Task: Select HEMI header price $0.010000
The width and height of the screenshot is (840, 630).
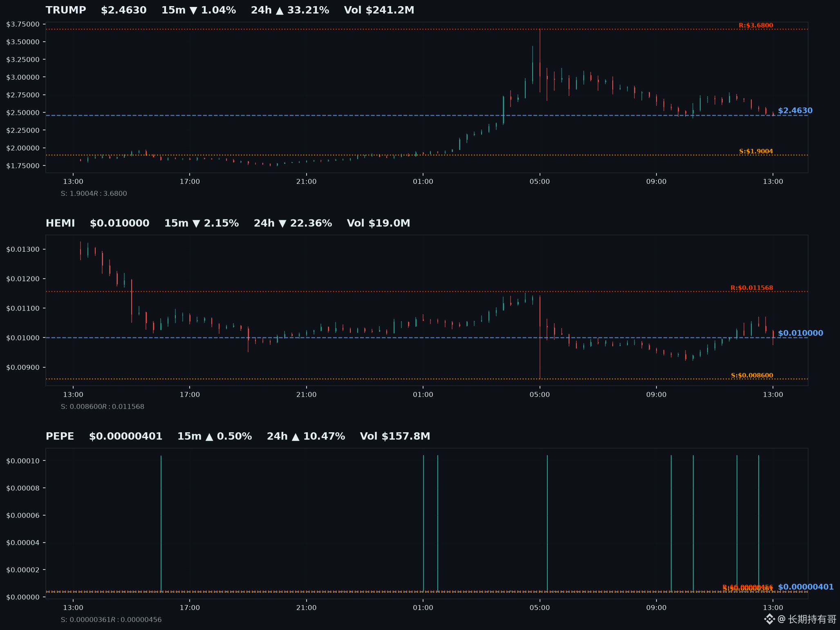Action: 119,223
